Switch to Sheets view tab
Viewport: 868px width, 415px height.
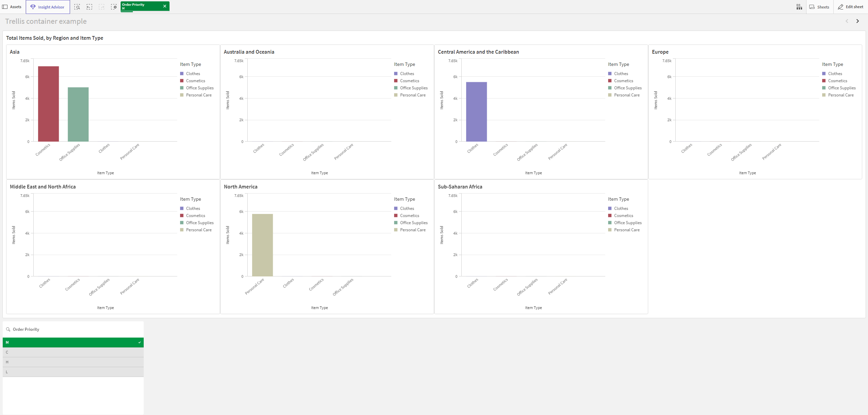pos(821,7)
